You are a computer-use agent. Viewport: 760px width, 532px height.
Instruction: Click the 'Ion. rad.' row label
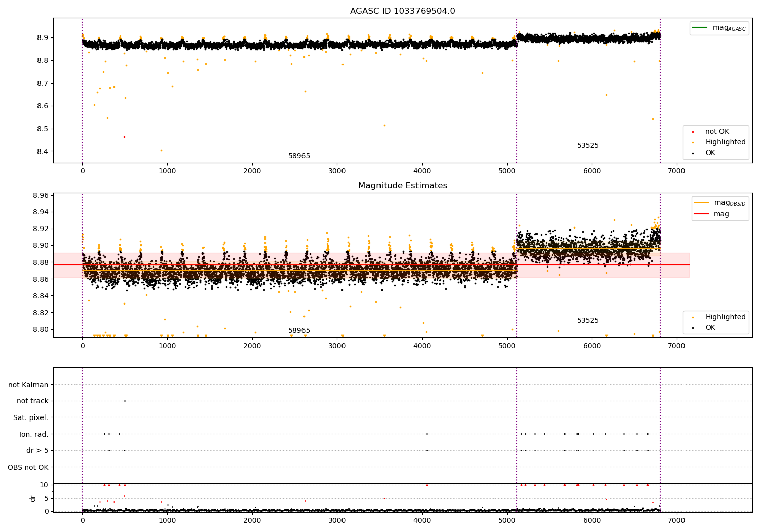(x=34, y=434)
